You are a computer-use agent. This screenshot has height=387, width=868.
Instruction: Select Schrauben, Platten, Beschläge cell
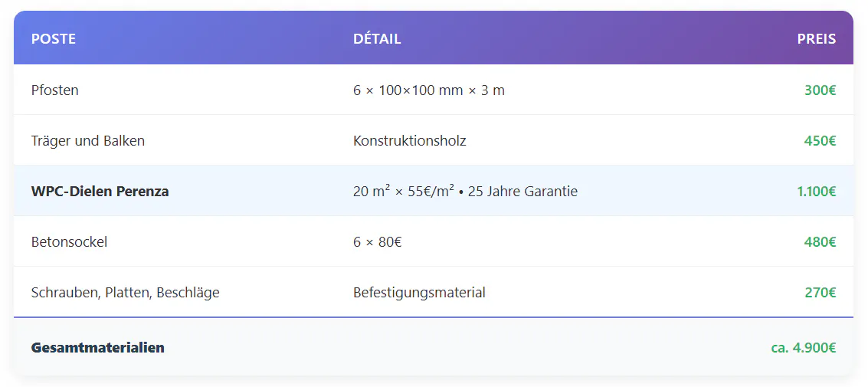[125, 293]
